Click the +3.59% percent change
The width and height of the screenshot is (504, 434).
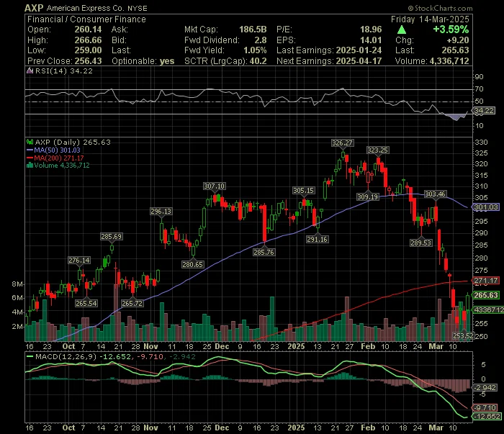pyautogui.click(x=451, y=30)
